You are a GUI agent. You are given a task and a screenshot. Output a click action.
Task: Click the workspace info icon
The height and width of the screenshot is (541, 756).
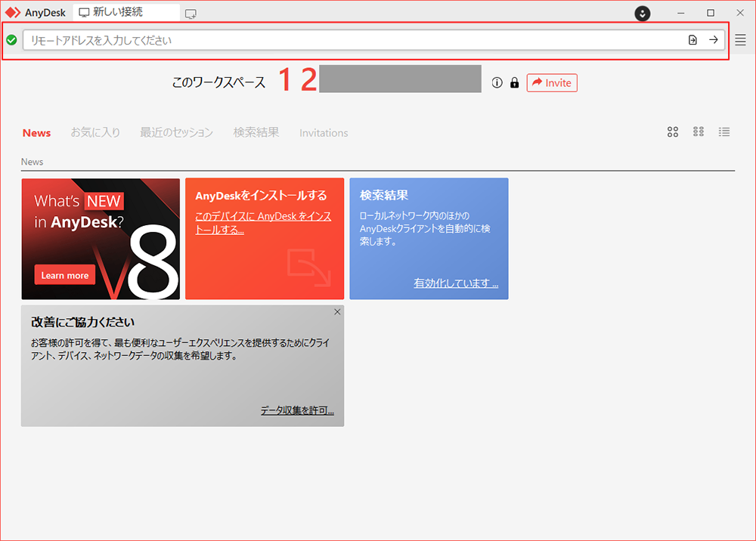click(497, 83)
